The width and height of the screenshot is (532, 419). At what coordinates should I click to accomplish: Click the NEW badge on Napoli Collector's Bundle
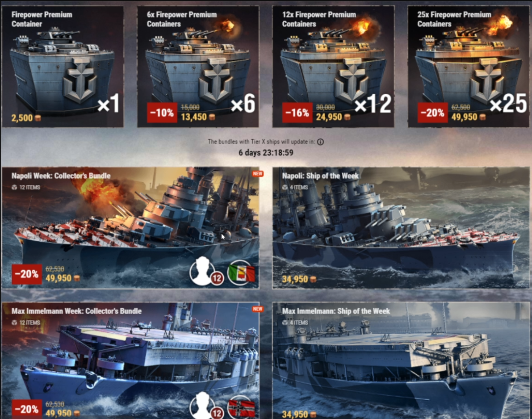(258, 174)
